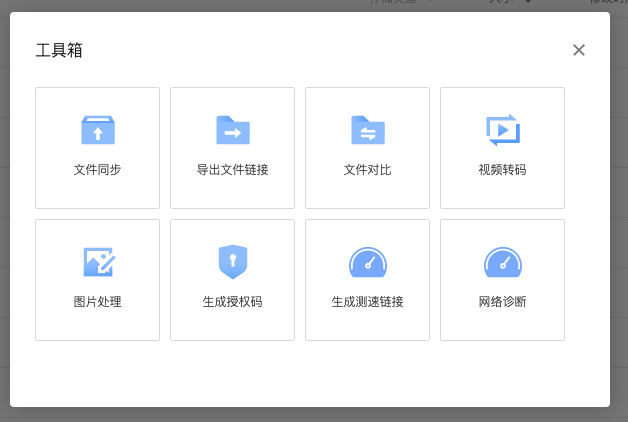The width and height of the screenshot is (628, 422).
Task: Select the 导出文件链接 text label
Action: point(232,170)
